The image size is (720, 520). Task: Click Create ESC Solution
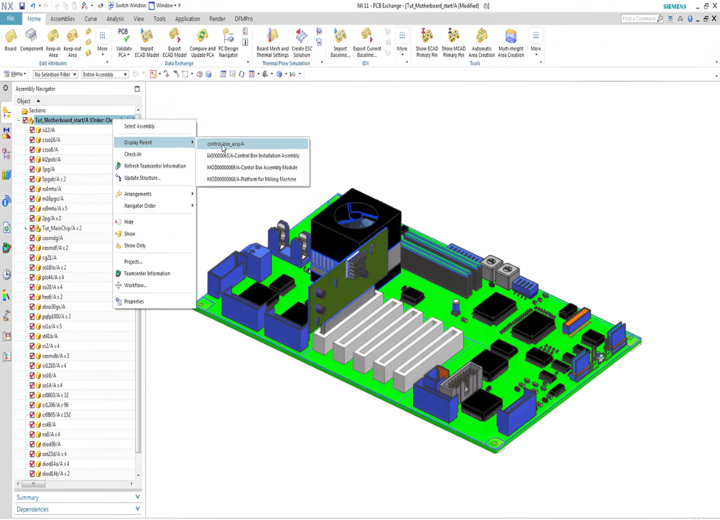(302, 42)
